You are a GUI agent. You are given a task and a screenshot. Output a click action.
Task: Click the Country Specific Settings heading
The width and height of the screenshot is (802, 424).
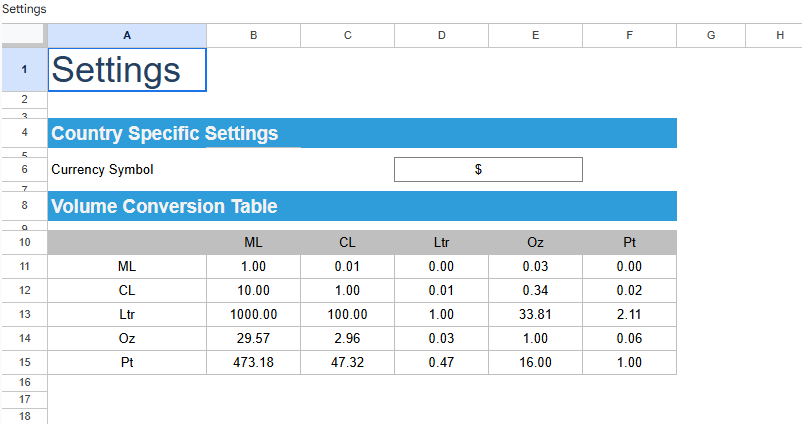click(165, 134)
